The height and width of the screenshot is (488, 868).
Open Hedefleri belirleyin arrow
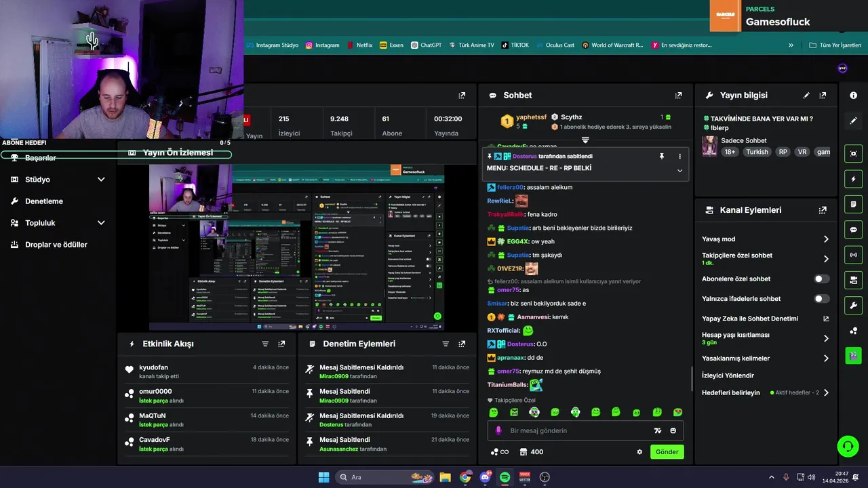coord(826,392)
